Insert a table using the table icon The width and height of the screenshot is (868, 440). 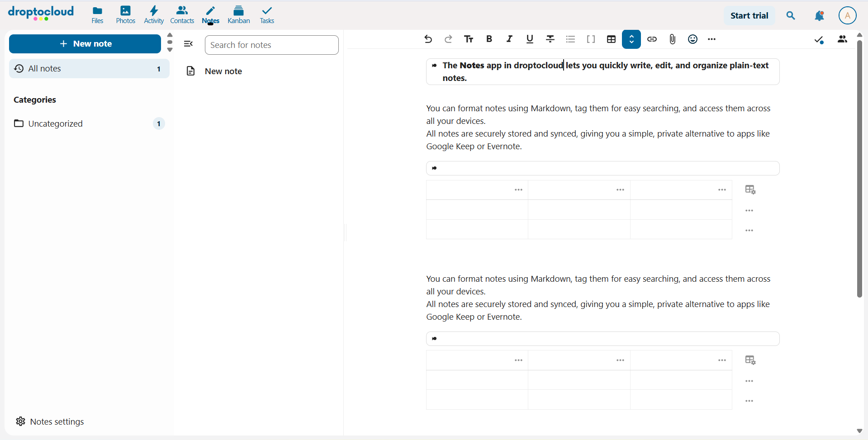(x=611, y=39)
